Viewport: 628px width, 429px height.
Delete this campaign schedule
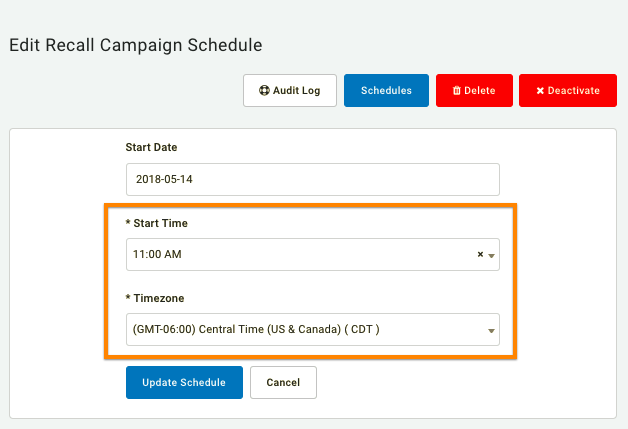pyautogui.click(x=474, y=91)
